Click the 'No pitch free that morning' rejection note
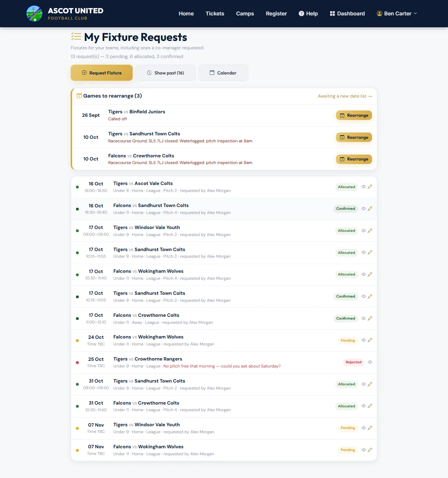The height and width of the screenshot is (478, 448). 222,366
